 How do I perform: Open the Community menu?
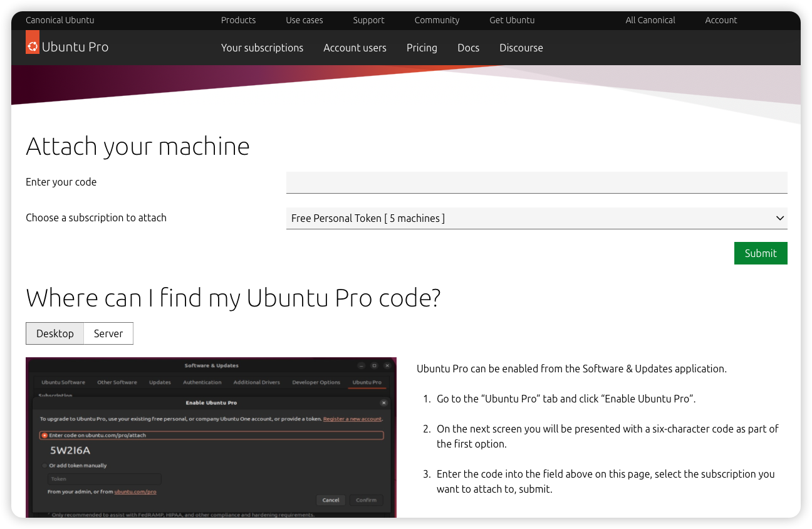pyautogui.click(x=437, y=20)
